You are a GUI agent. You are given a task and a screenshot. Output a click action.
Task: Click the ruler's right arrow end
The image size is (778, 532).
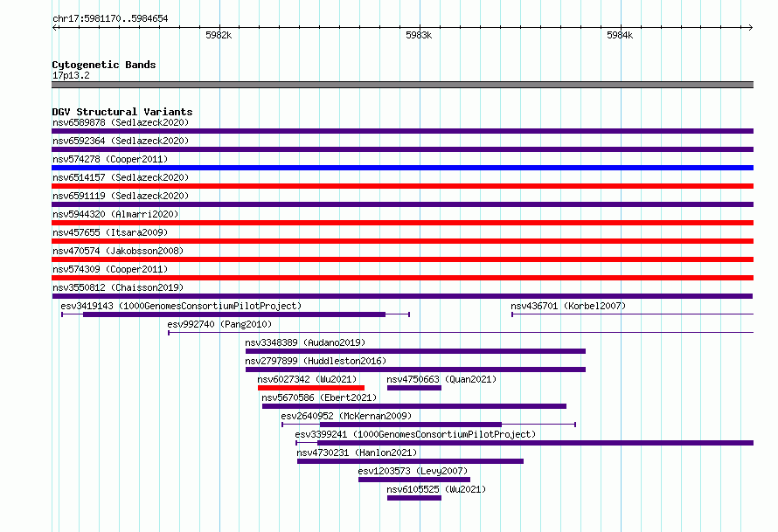tap(751, 28)
